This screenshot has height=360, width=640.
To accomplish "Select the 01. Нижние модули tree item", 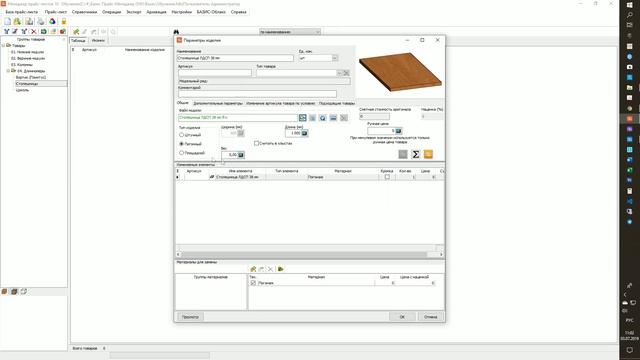I will 27,52.
